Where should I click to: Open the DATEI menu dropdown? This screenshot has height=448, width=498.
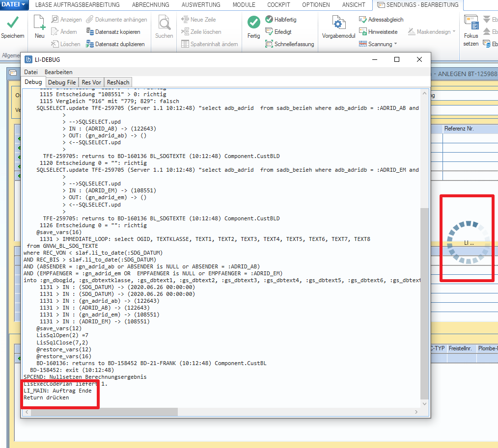(x=13, y=4)
